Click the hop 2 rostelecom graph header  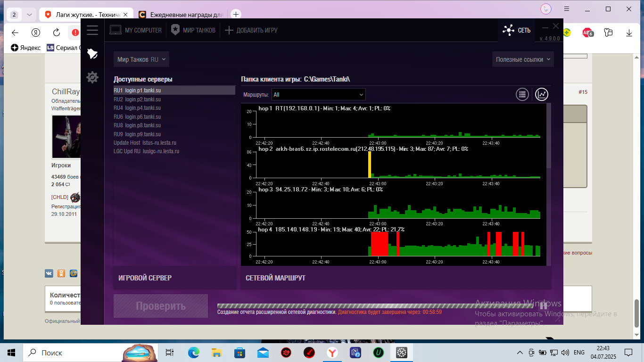pyautogui.click(x=363, y=149)
